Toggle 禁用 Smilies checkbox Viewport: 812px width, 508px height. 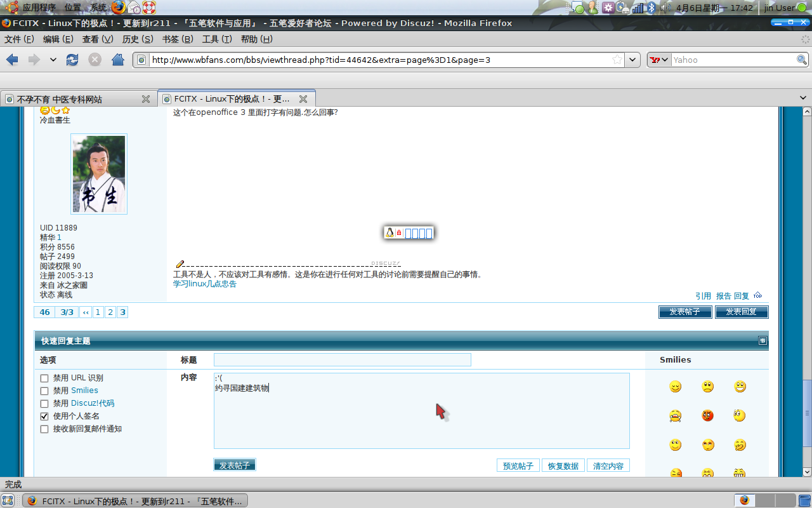pyautogui.click(x=44, y=391)
